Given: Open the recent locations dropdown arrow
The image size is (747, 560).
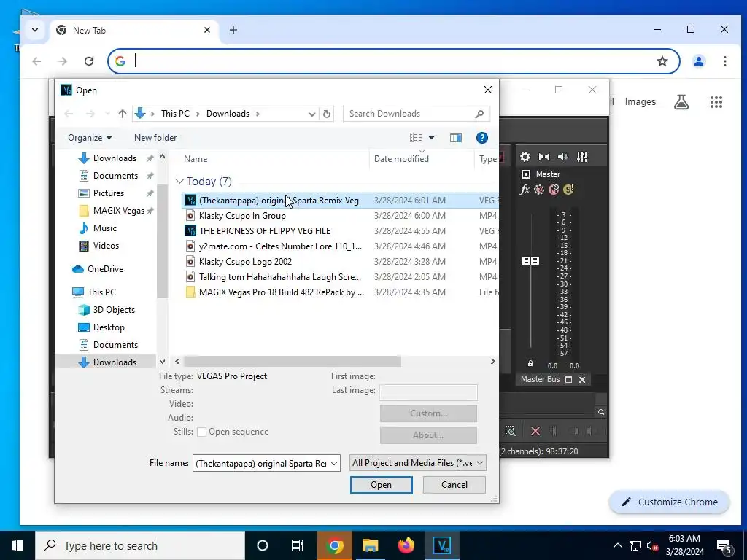Looking at the screenshot, I should 107,114.
